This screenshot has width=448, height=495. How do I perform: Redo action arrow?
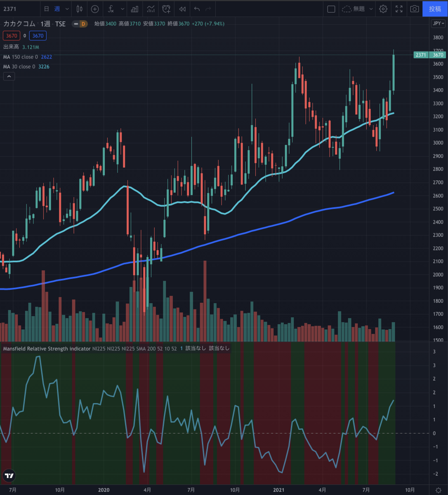click(208, 9)
